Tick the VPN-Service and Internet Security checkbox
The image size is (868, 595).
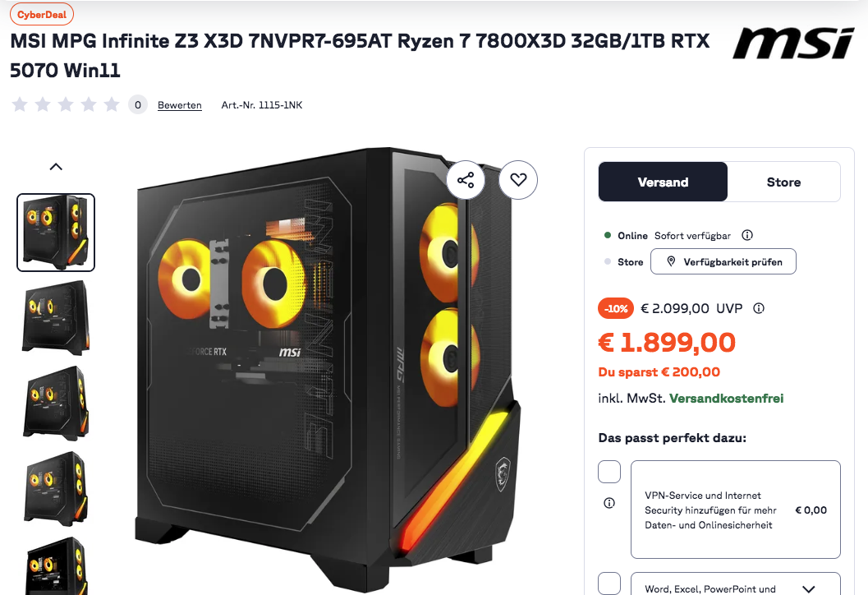click(x=609, y=472)
